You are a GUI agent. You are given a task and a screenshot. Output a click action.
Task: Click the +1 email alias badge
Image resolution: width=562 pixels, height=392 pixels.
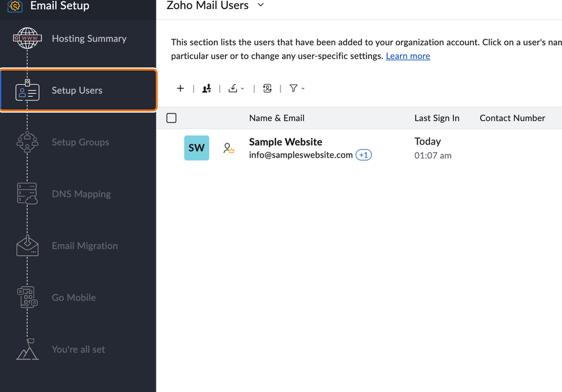tap(363, 155)
